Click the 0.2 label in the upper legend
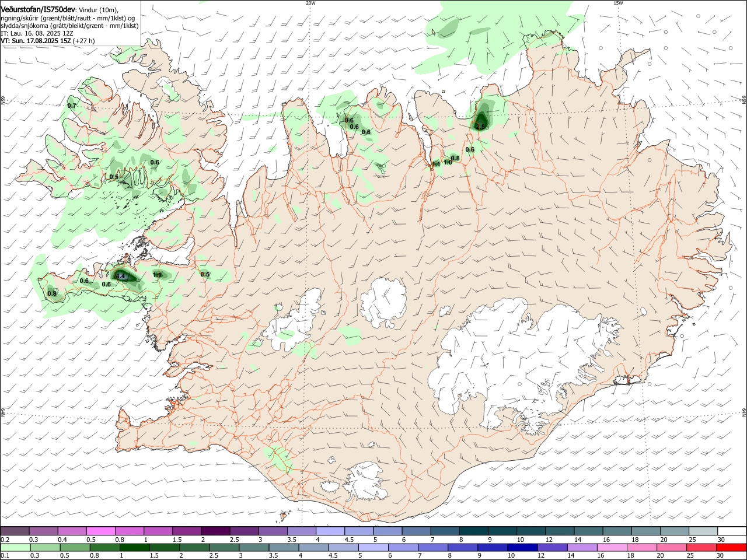 5,540
